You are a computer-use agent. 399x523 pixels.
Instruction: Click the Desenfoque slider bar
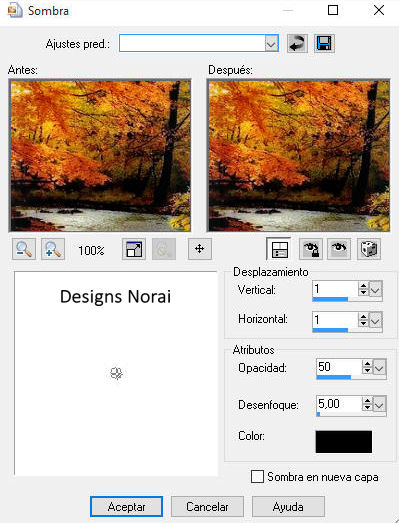[x=351, y=414]
